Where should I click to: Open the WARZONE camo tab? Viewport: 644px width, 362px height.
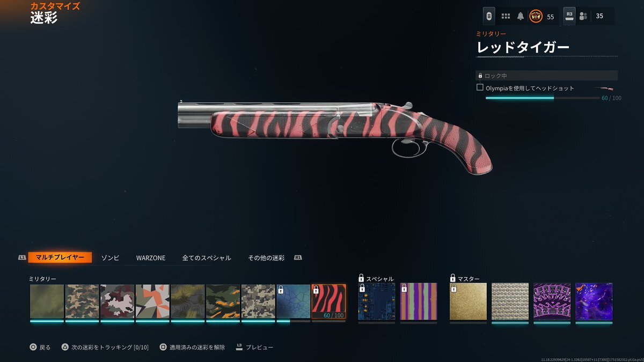point(151,258)
